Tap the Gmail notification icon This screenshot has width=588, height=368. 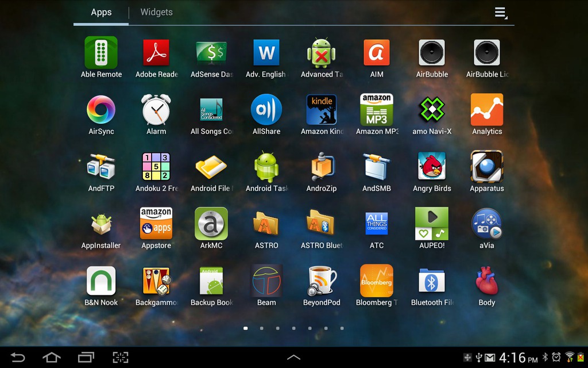coord(490,358)
